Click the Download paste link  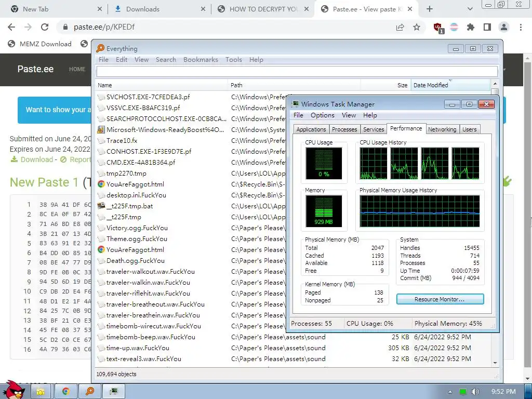pos(32,159)
